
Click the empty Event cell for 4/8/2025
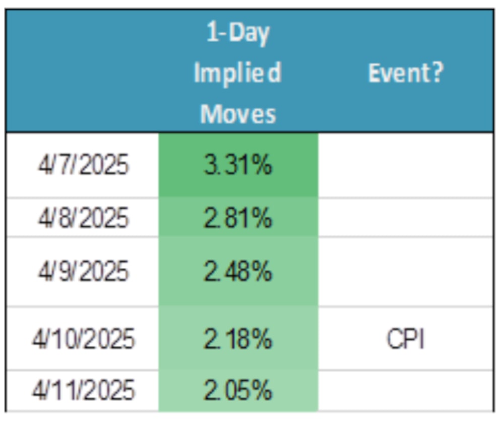click(x=406, y=218)
